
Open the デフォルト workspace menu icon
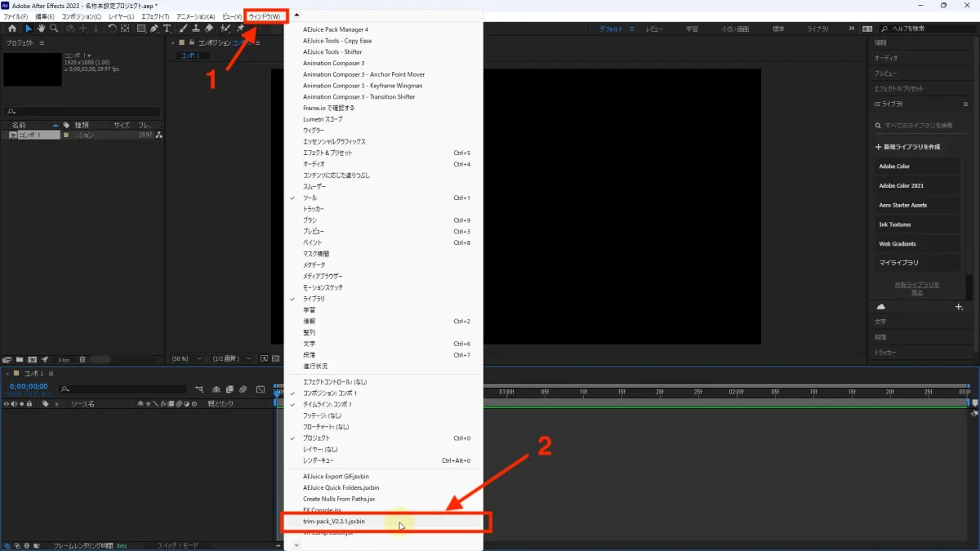pos(632,29)
